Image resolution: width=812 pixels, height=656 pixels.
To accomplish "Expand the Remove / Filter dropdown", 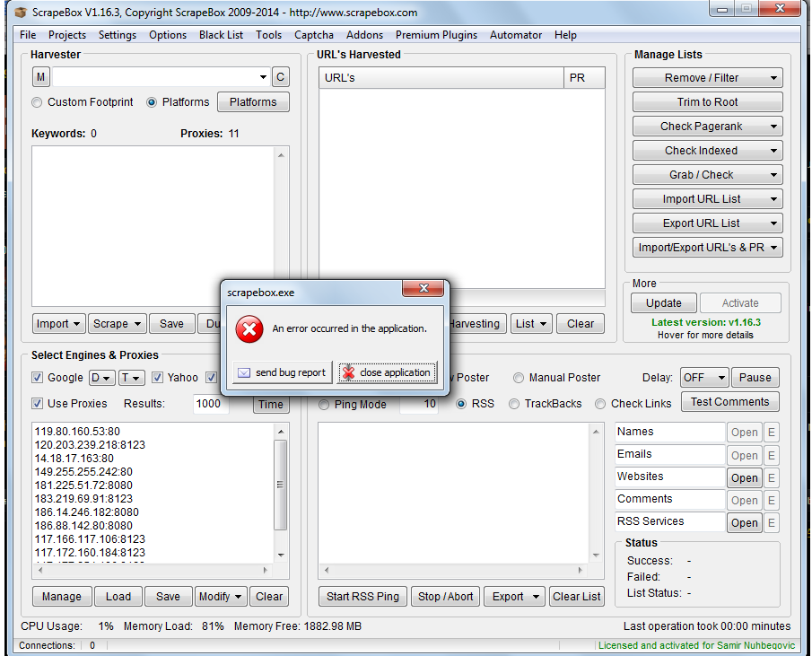I will pos(773,78).
